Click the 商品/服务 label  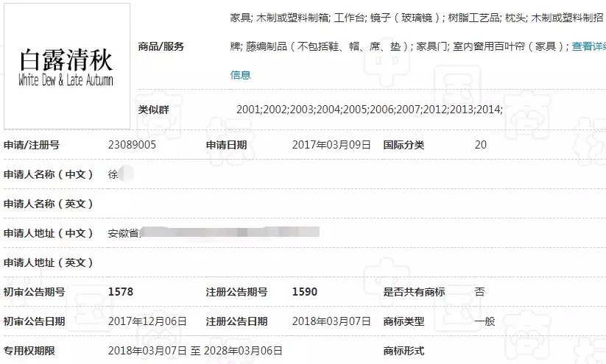click(161, 47)
